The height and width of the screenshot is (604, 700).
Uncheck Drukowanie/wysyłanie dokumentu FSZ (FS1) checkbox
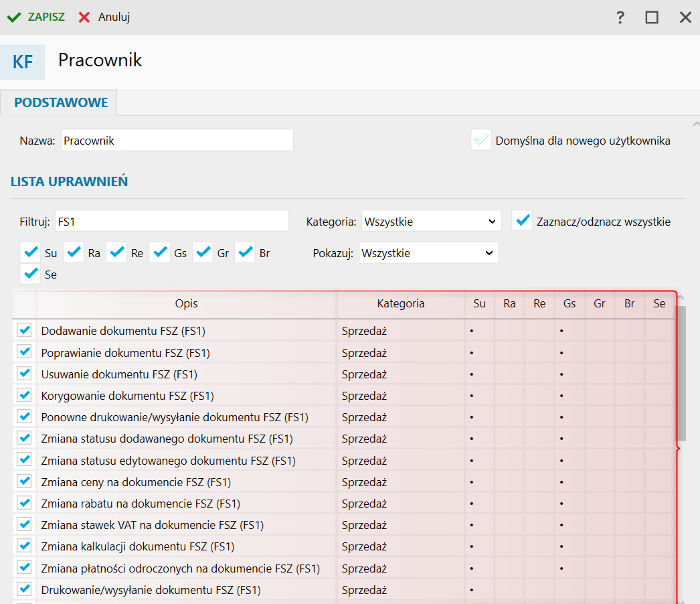pyautogui.click(x=24, y=589)
